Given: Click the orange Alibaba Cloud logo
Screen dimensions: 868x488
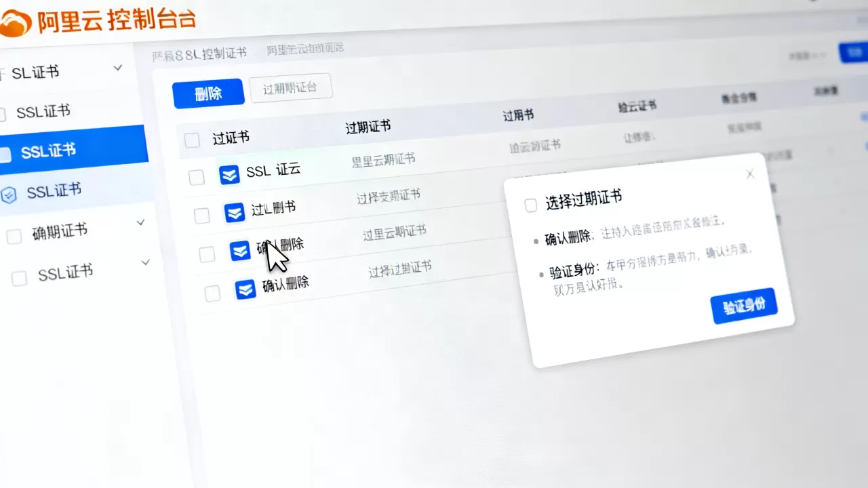Looking at the screenshot, I should click(x=15, y=22).
